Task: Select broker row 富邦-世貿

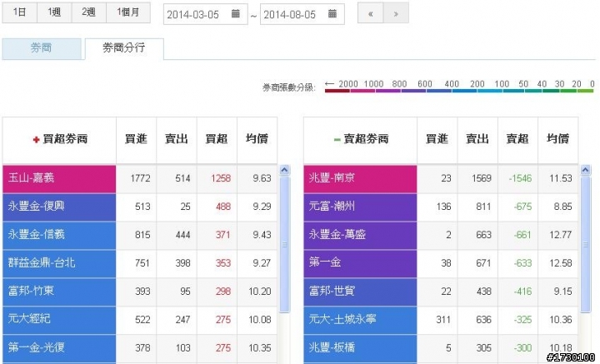Action: click(361, 292)
